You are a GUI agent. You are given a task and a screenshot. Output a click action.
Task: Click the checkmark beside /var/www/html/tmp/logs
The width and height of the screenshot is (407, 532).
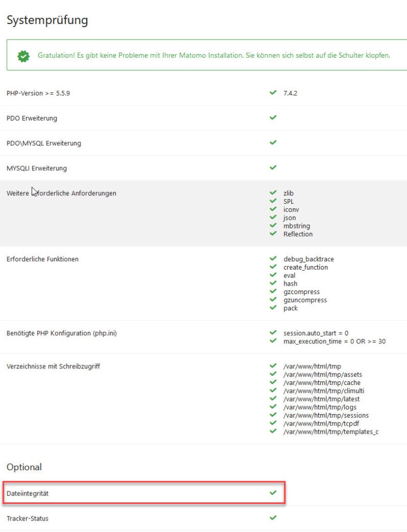click(x=273, y=406)
